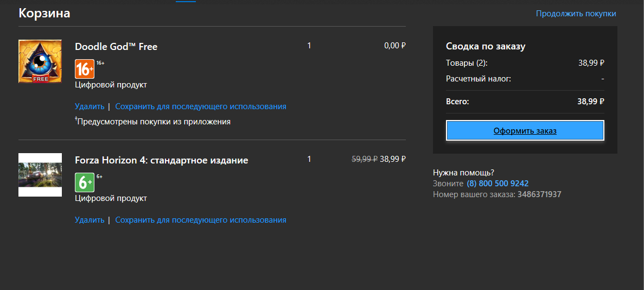This screenshot has height=290, width=644.
Task: Click Цифровой продукт under Forza Horizon 4
Action: [x=111, y=198]
